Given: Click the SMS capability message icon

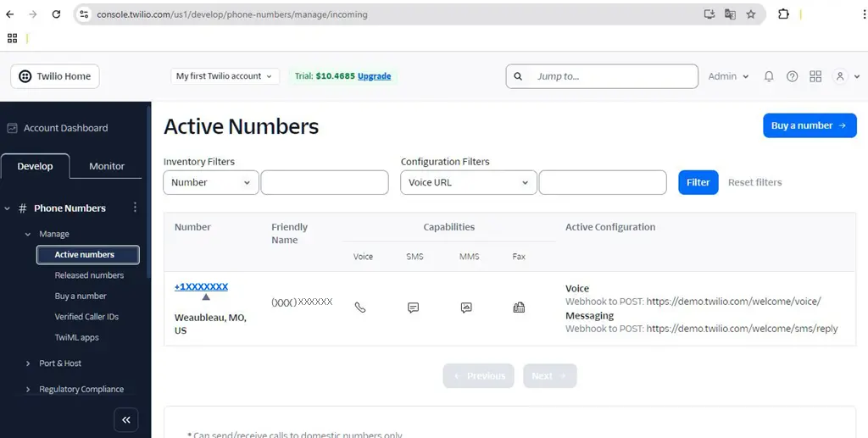Looking at the screenshot, I should tap(413, 308).
